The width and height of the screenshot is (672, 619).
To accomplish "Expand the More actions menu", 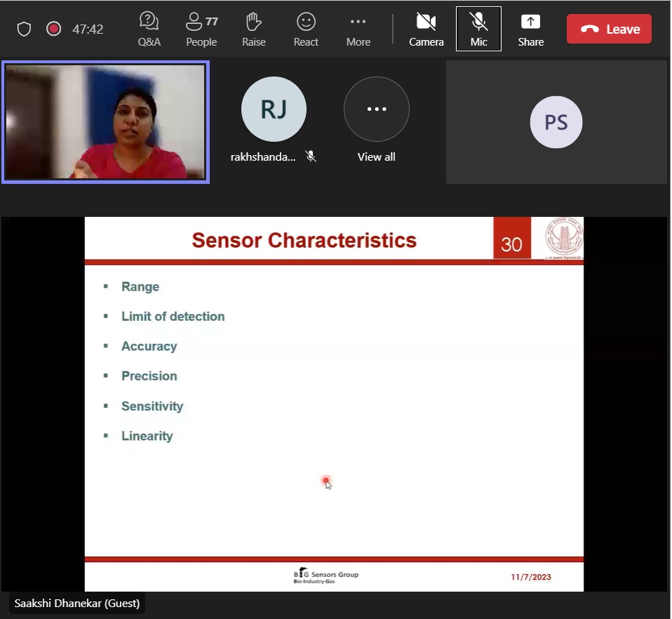I will pos(358,29).
